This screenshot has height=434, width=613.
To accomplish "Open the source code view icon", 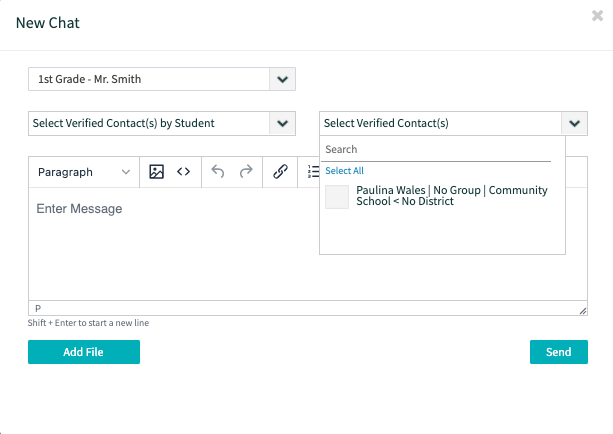I will coord(183,172).
